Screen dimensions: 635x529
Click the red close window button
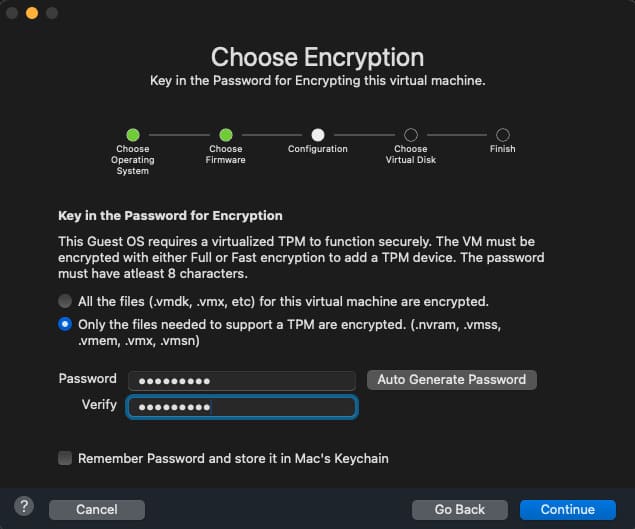(x=12, y=13)
